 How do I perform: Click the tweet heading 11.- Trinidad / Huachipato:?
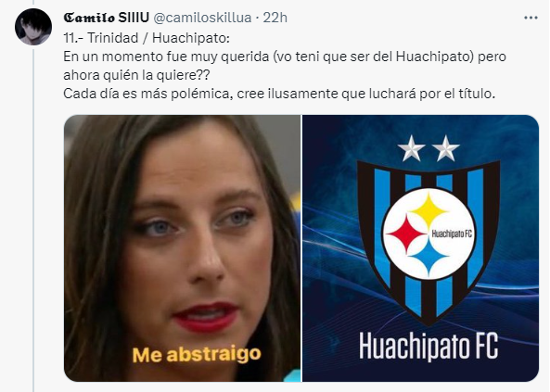(x=147, y=38)
